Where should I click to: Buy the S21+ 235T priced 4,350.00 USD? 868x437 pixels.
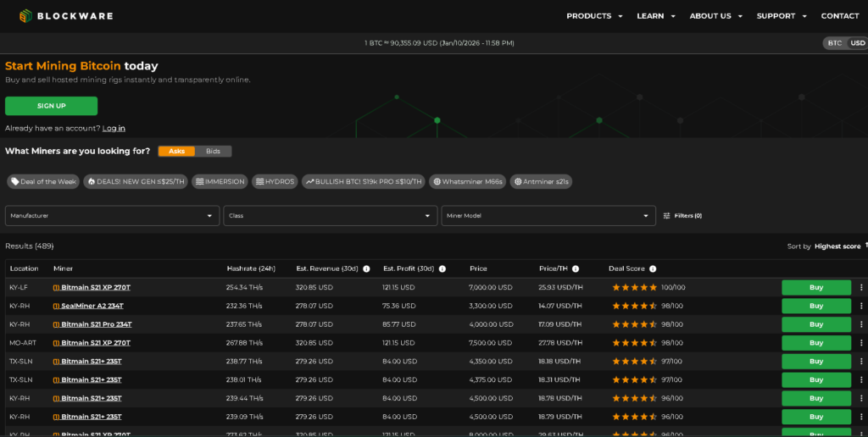point(816,362)
